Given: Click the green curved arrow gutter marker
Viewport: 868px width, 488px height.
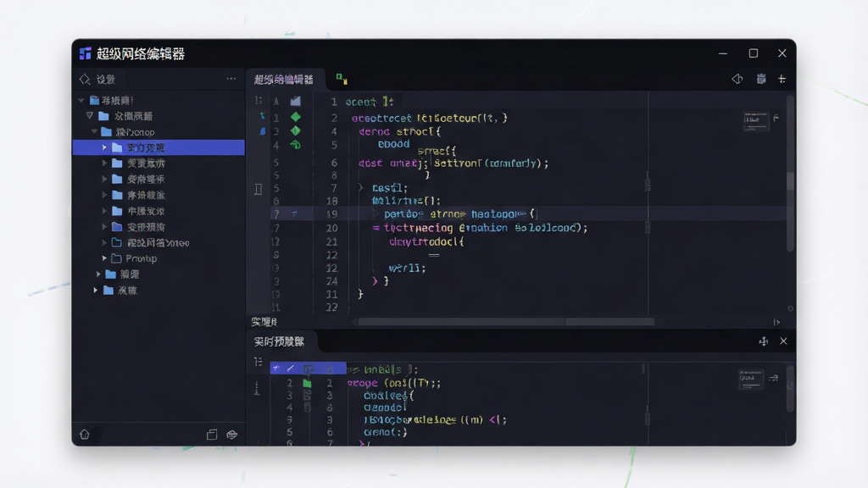Looking at the screenshot, I should click(x=296, y=145).
